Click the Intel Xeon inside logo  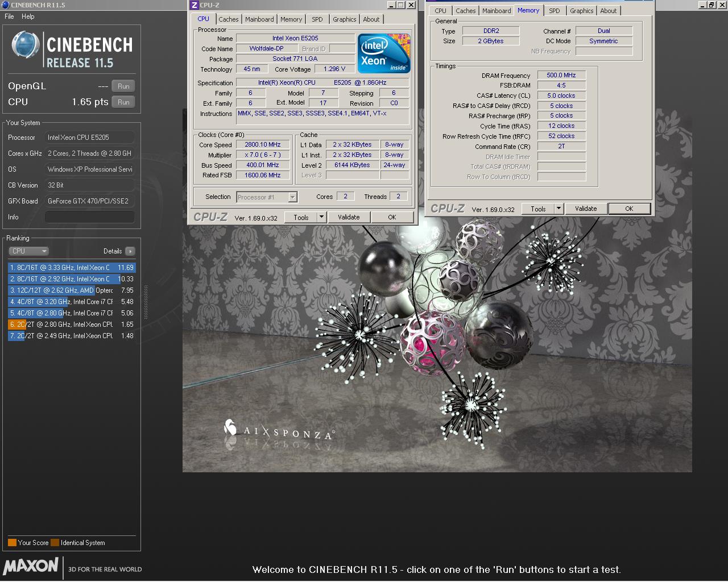click(x=384, y=53)
